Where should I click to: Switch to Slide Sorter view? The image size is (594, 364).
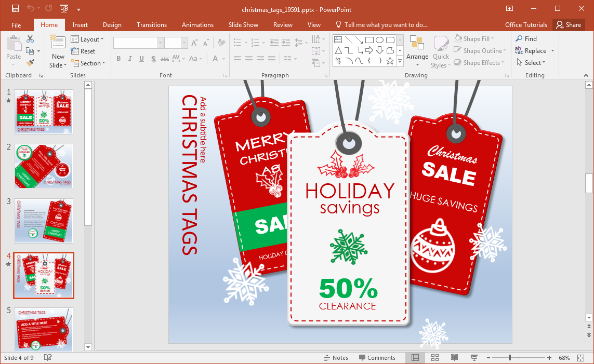[435, 358]
